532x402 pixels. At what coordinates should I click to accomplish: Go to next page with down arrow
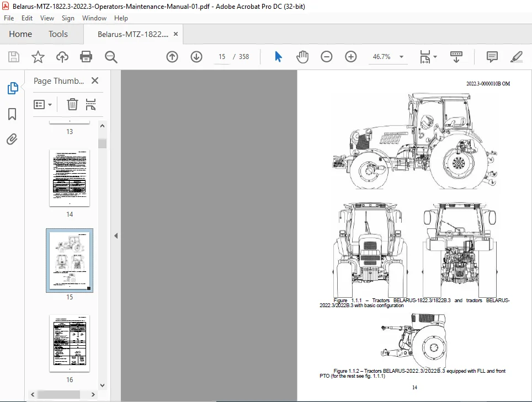click(196, 57)
